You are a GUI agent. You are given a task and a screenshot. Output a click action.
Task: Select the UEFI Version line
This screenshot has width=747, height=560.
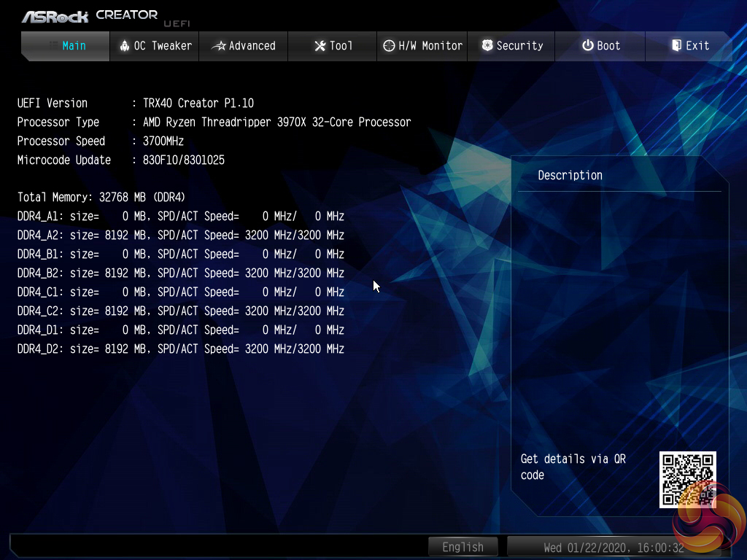point(136,104)
